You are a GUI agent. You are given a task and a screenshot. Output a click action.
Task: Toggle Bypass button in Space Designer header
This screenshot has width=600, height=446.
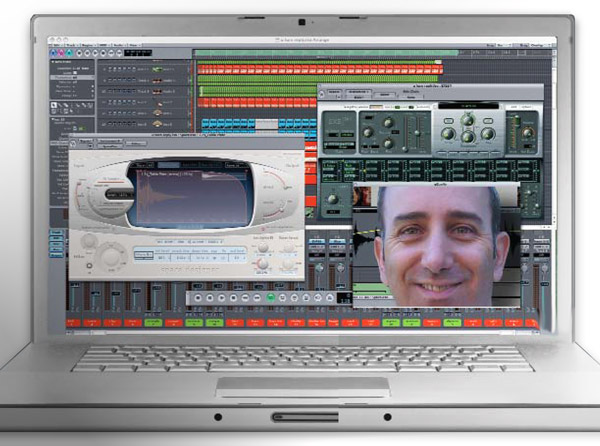pyautogui.click(x=85, y=141)
